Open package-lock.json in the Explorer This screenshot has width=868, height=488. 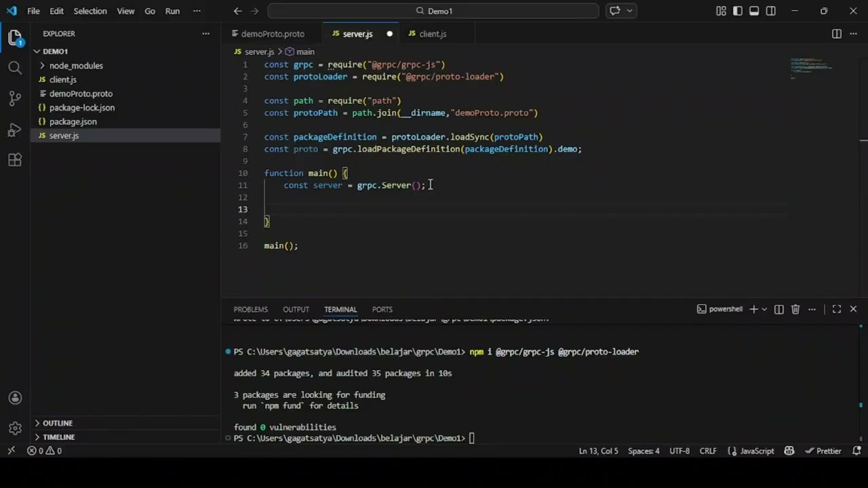pyautogui.click(x=82, y=108)
